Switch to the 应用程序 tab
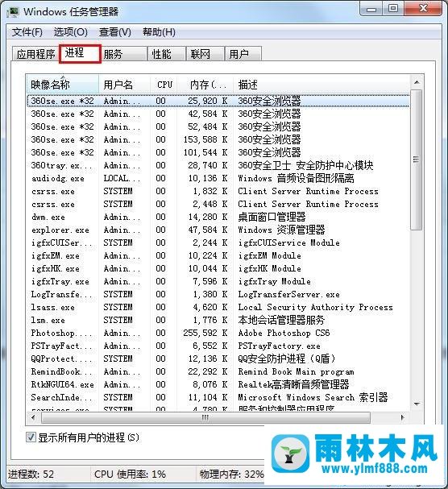Screen dimensions: 448x489 (36, 54)
